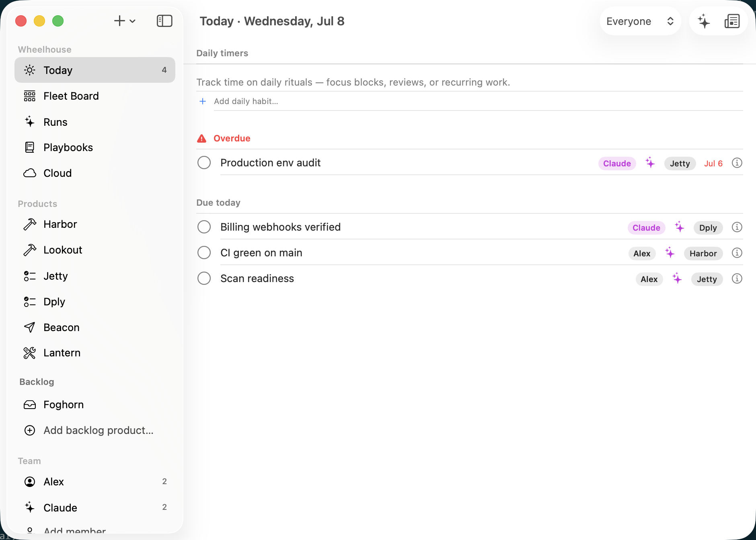Click the Harbor tag on CI green on main
756x540 pixels.
point(703,254)
